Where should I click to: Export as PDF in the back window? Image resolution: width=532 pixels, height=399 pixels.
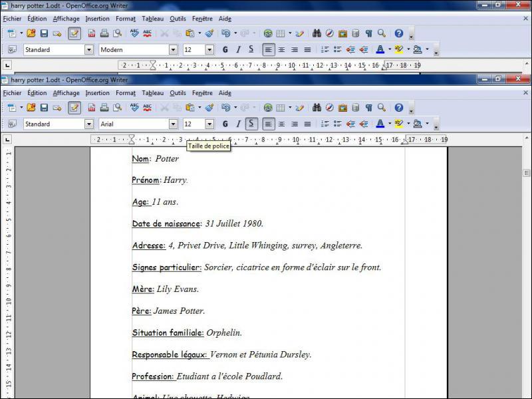click(92, 33)
